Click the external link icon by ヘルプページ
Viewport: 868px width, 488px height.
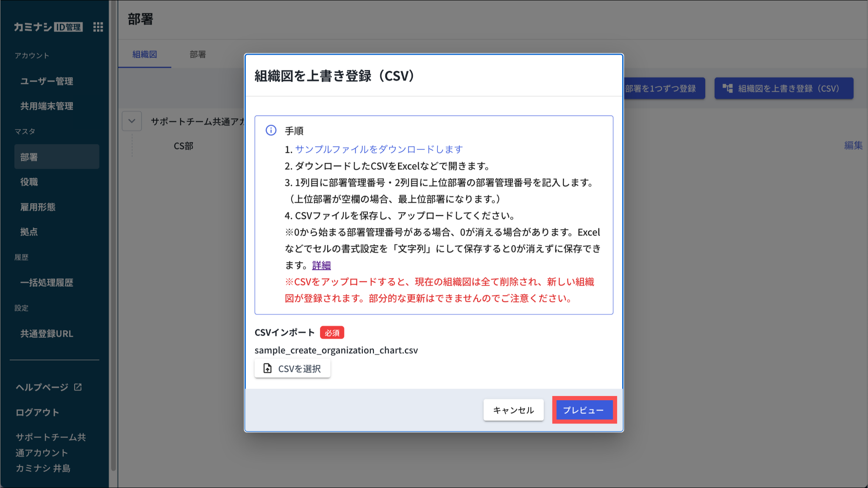(x=78, y=387)
